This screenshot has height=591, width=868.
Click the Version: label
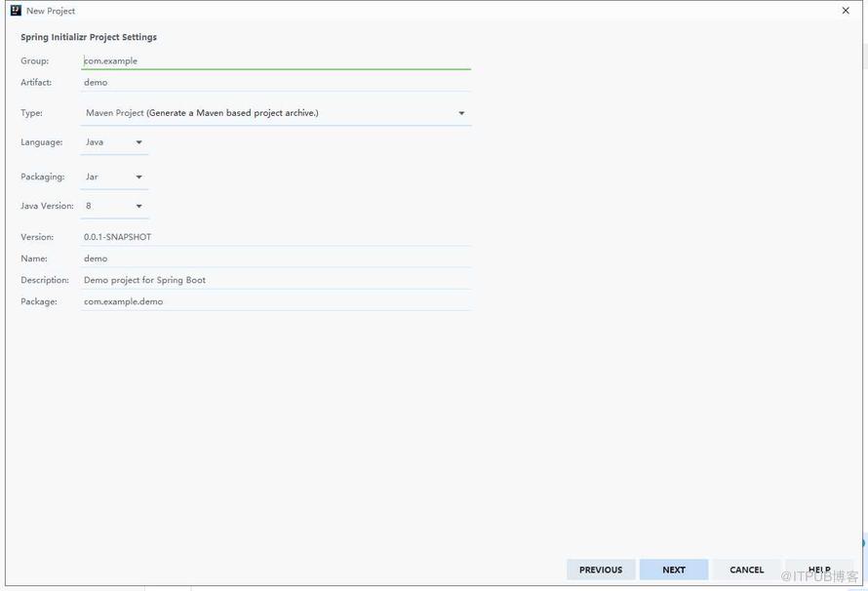click(37, 237)
